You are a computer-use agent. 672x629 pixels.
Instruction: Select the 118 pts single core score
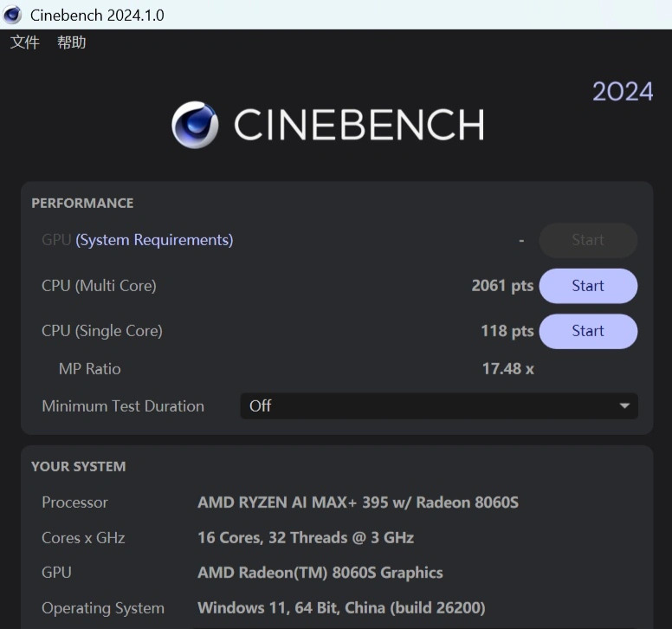point(507,331)
